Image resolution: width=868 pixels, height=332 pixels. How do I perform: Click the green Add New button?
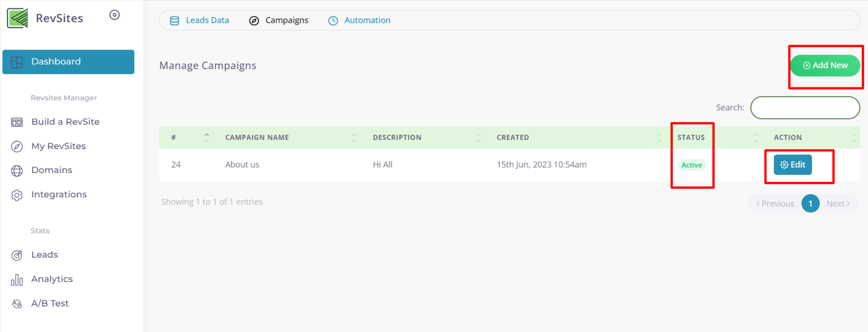pos(825,65)
